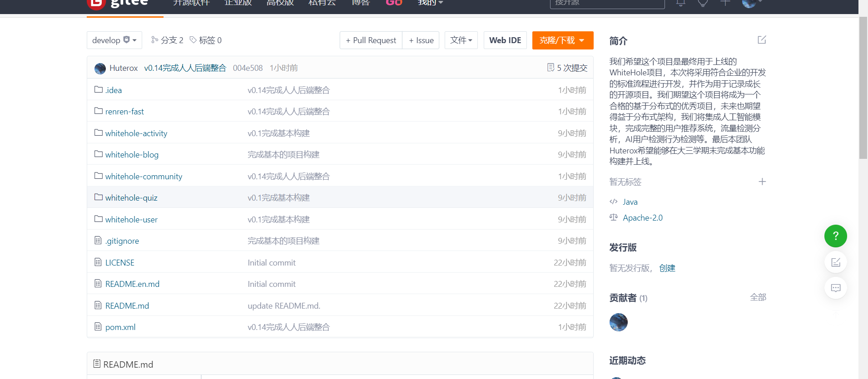Image resolution: width=868 pixels, height=379 pixels.
Task: Click 完成基本的项目构建 message in .gitignore row
Action: pos(283,241)
